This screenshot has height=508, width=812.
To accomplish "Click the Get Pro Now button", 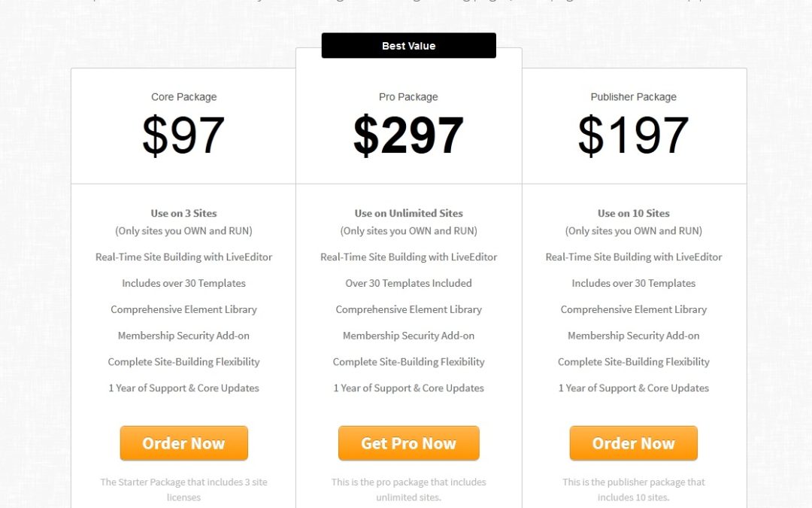I will 408,443.
